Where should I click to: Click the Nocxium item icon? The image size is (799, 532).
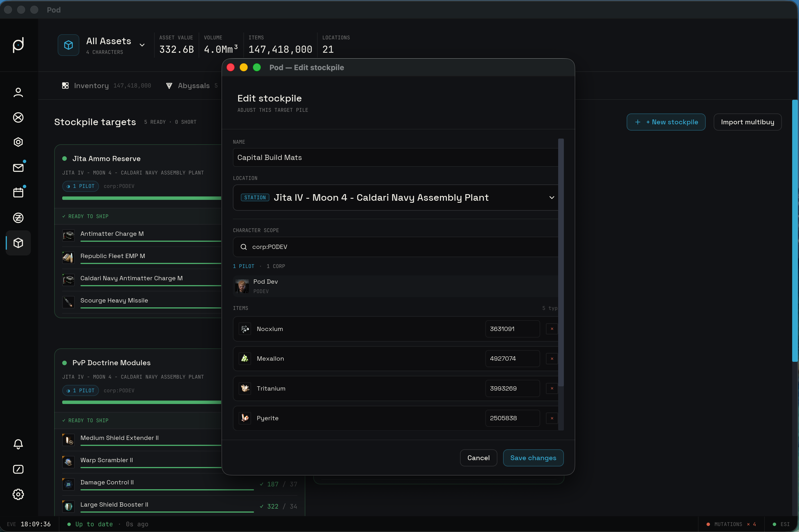click(245, 329)
